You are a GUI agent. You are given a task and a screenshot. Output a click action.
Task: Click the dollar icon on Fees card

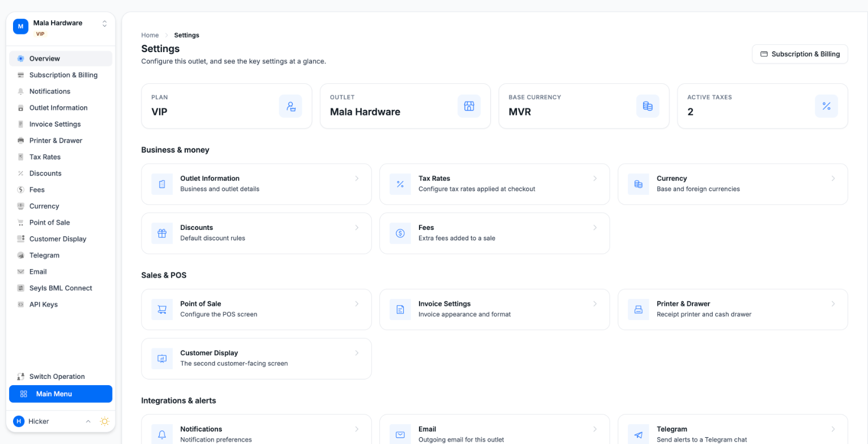click(400, 233)
